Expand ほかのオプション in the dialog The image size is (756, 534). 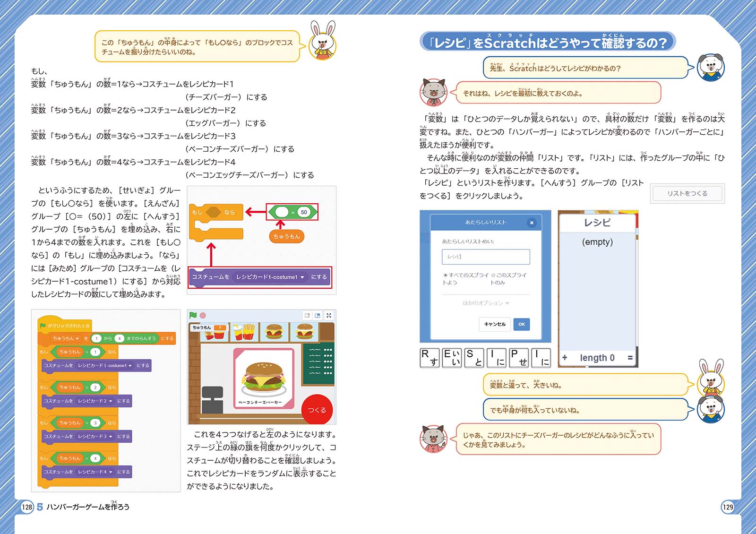coord(486,303)
